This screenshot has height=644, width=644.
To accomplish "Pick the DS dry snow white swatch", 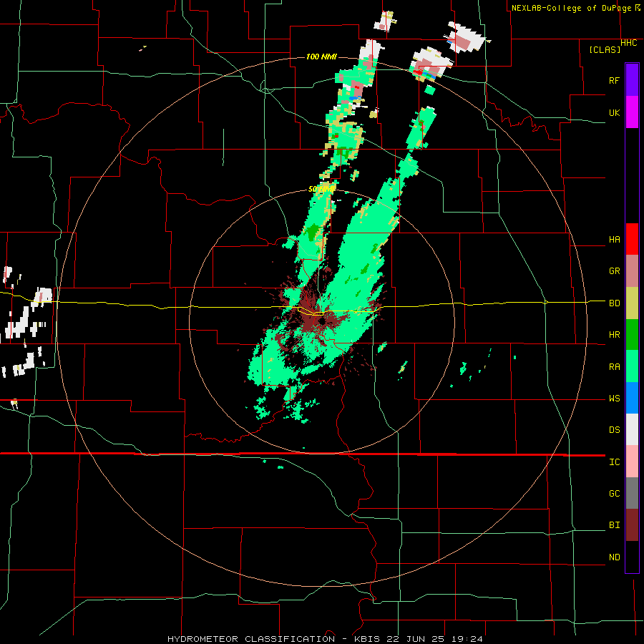I will [632, 429].
